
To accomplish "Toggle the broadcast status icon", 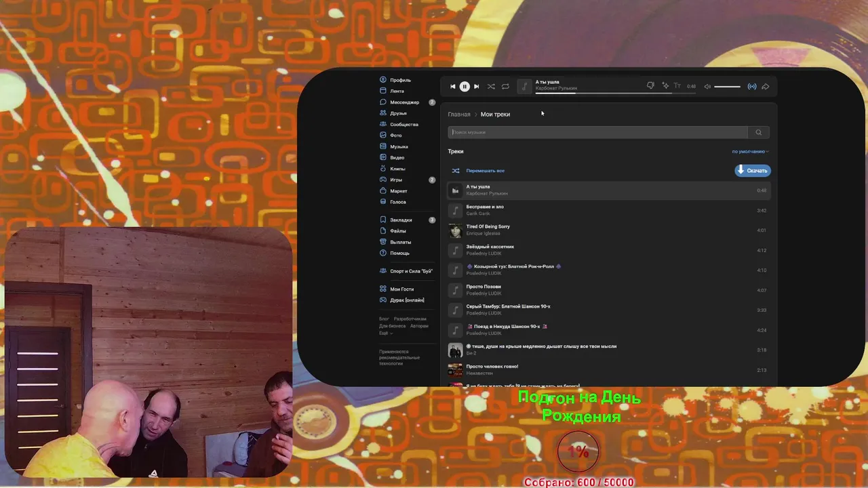I will click(752, 87).
